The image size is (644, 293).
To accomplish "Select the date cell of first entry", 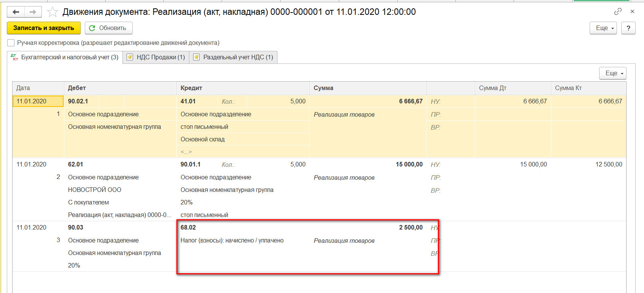I will pos(38,101).
